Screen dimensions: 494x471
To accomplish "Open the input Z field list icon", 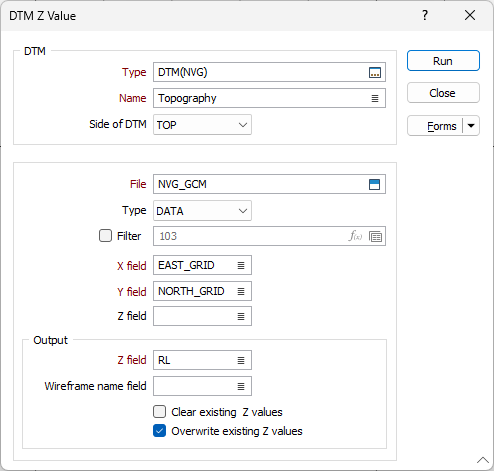I will tap(241, 316).
